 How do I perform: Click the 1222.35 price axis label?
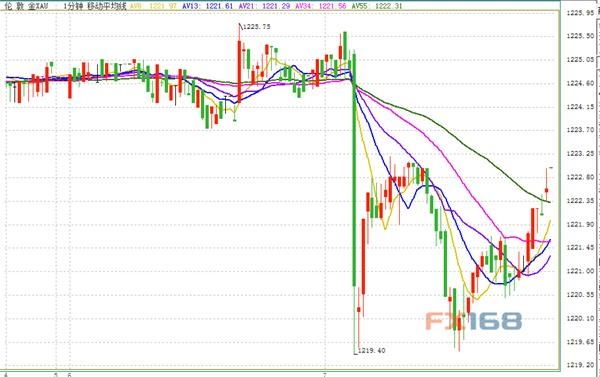tap(580, 201)
